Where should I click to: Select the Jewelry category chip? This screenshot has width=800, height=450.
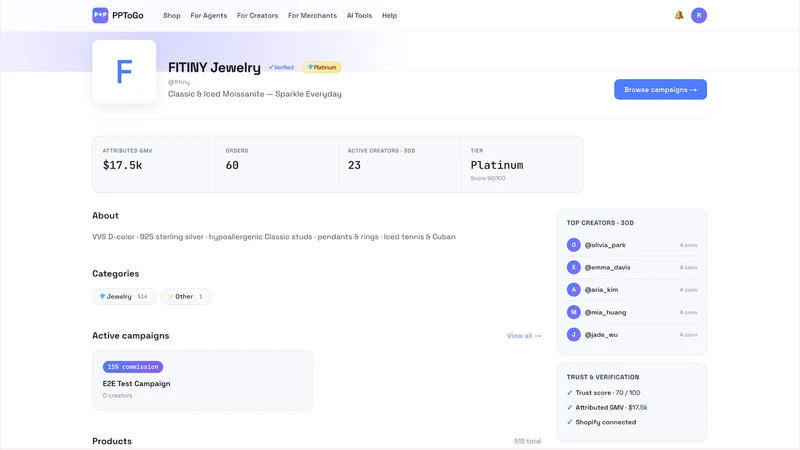(x=124, y=296)
